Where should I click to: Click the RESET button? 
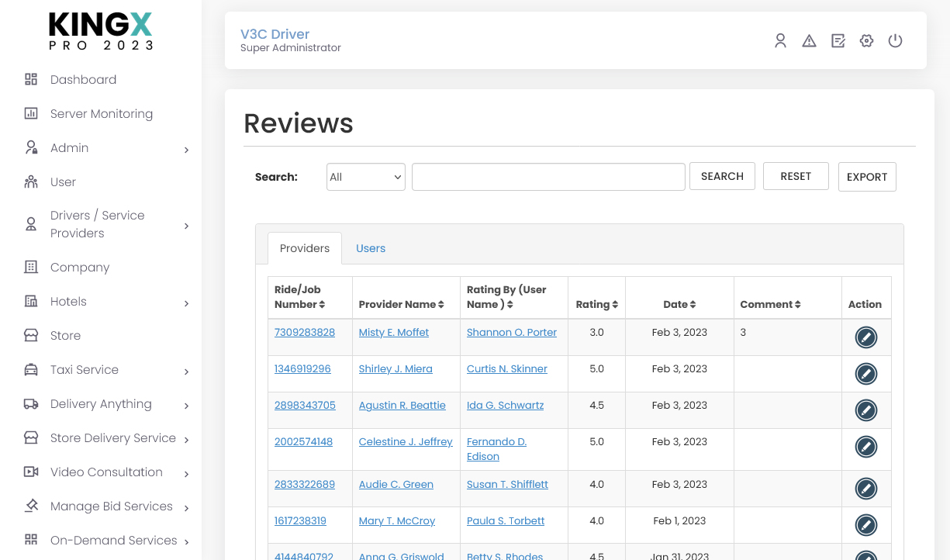click(796, 176)
